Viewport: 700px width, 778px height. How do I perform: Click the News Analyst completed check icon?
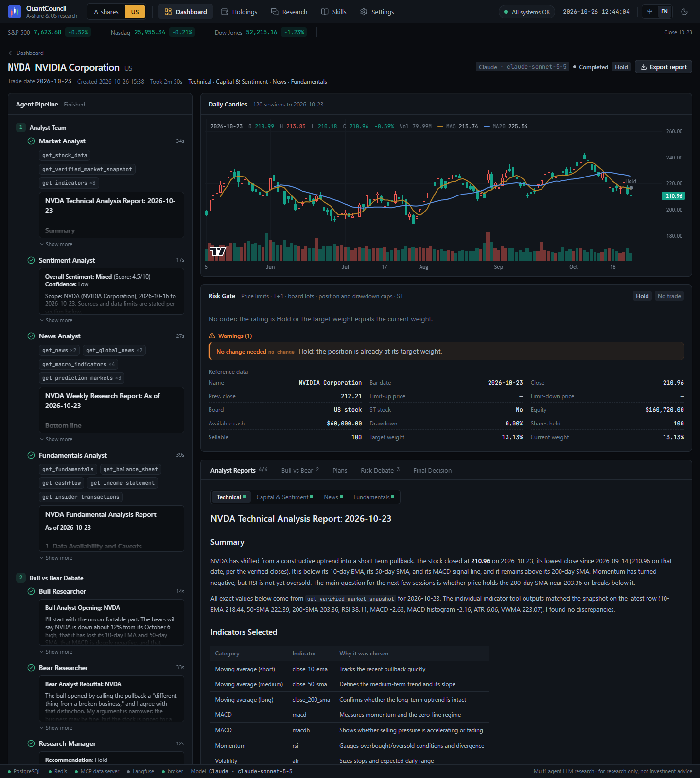coord(31,336)
